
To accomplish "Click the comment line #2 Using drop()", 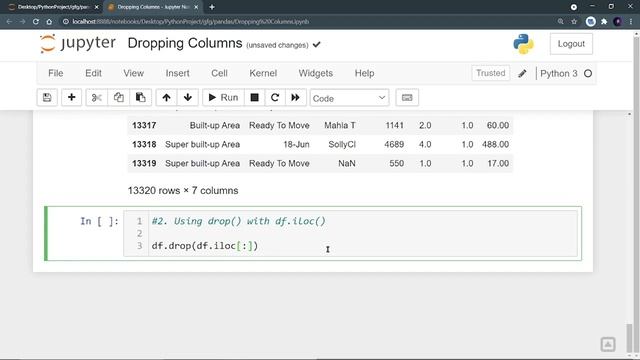I will click(x=238, y=221).
